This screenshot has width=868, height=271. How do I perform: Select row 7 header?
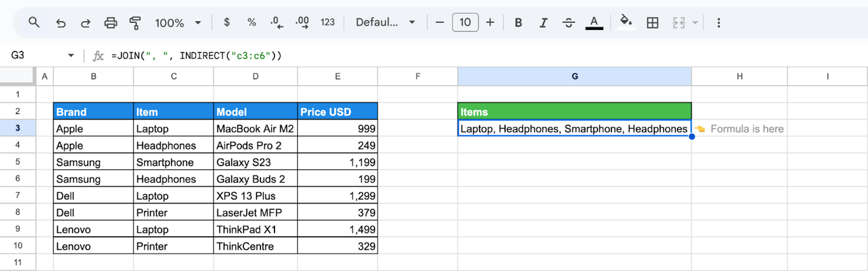point(18,196)
